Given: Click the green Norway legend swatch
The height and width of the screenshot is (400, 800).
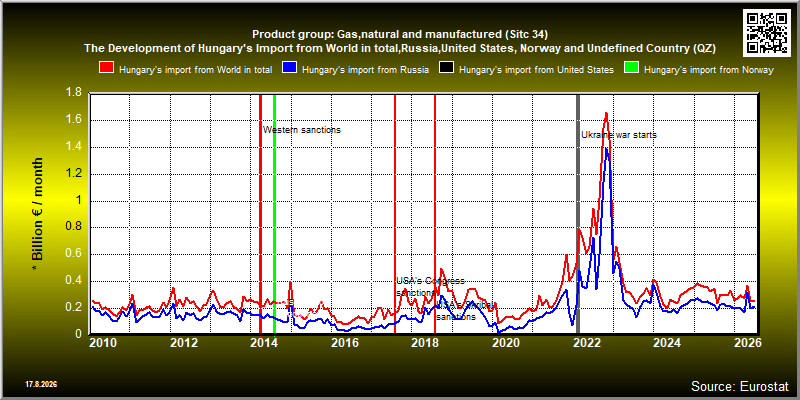Looking at the screenshot, I should pos(631,69).
